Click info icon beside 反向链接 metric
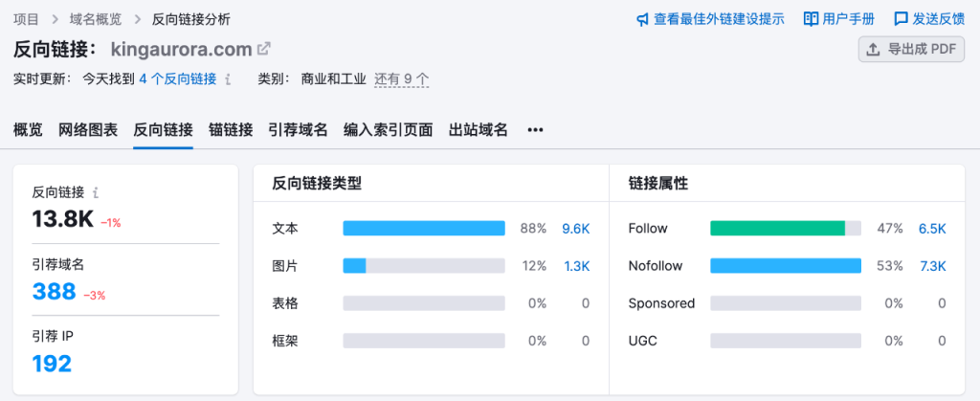This screenshot has height=401, width=980. (x=96, y=192)
